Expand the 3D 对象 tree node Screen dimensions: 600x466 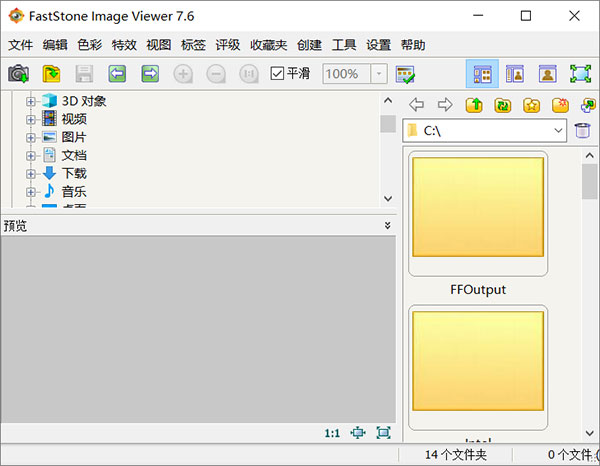[31, 101]
